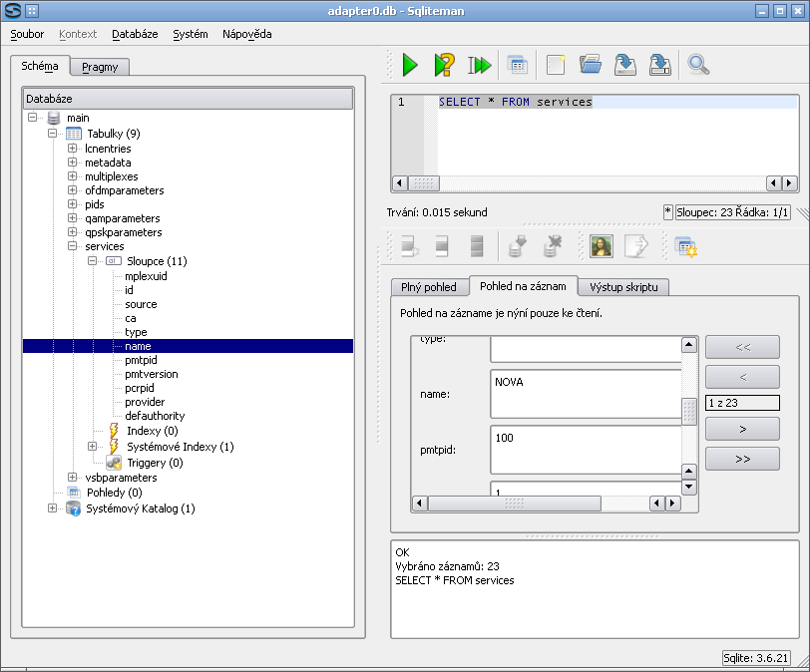This screenshot has width=810, height=672.
Task: Open the Nápověda menu
Action: 247,34
